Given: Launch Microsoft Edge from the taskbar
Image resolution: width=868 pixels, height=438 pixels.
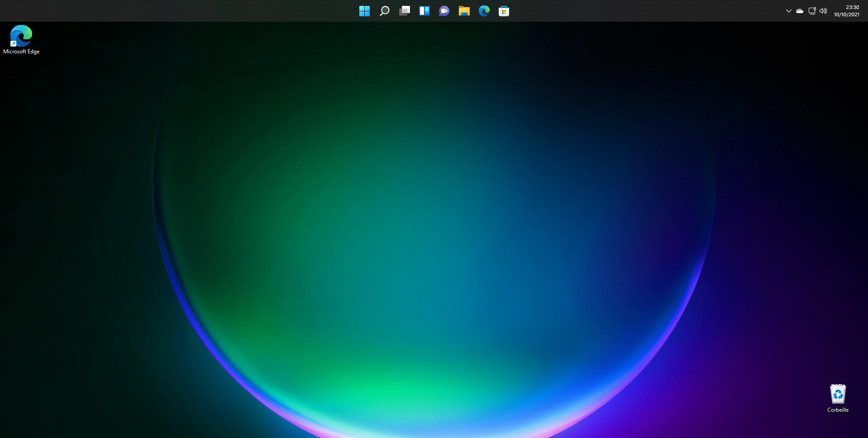Looking at the screenshot, I should (484, 11).
